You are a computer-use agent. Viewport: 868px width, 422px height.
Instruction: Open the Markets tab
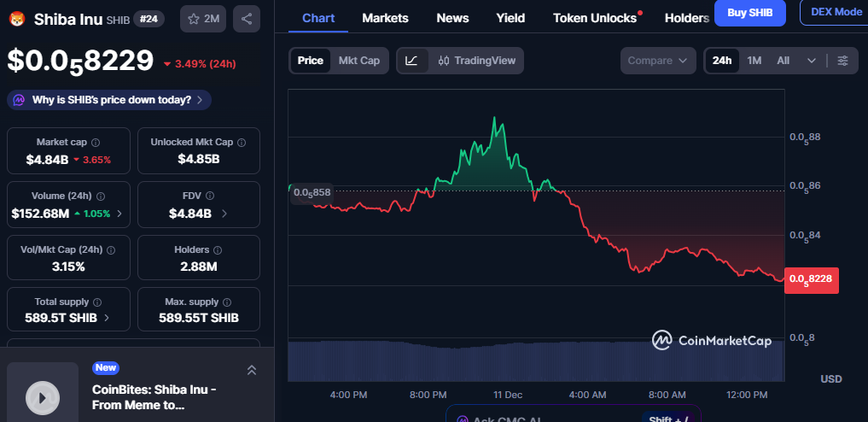(x=385, y=18)
